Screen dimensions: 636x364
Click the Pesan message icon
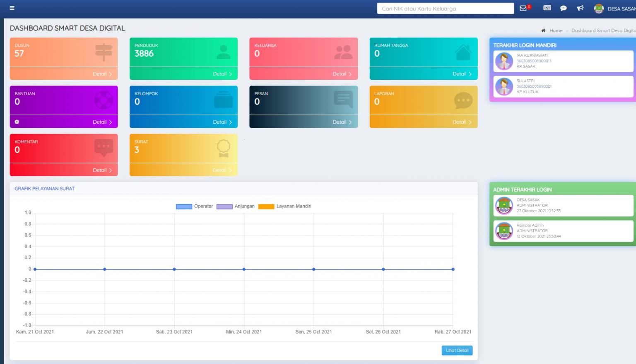[343, 100]
